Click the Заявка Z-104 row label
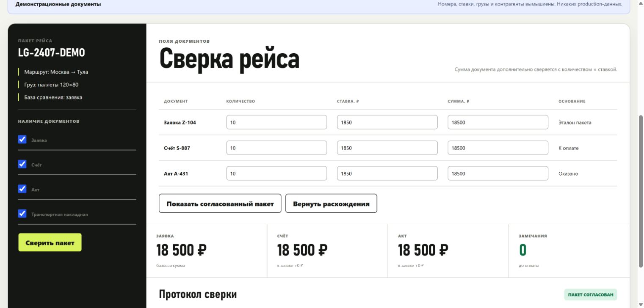This screenshot has height=308, width=644. click(180, 123)
